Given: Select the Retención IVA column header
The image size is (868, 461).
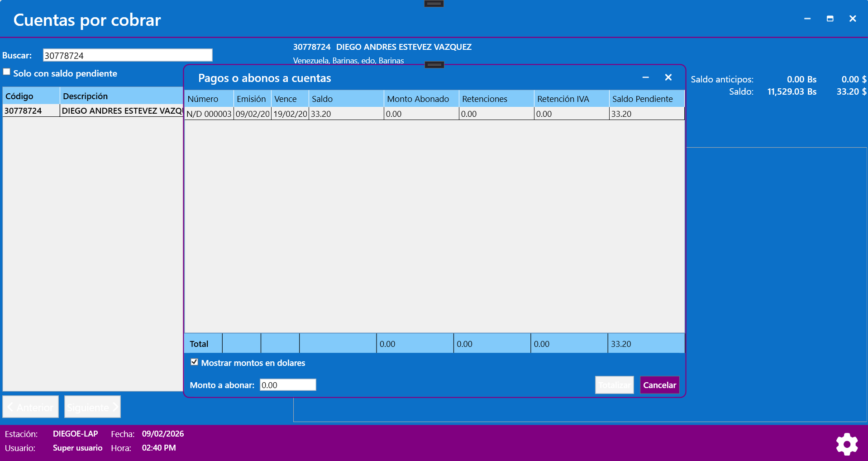Looking at the screenshot, I should coord(571,99).
